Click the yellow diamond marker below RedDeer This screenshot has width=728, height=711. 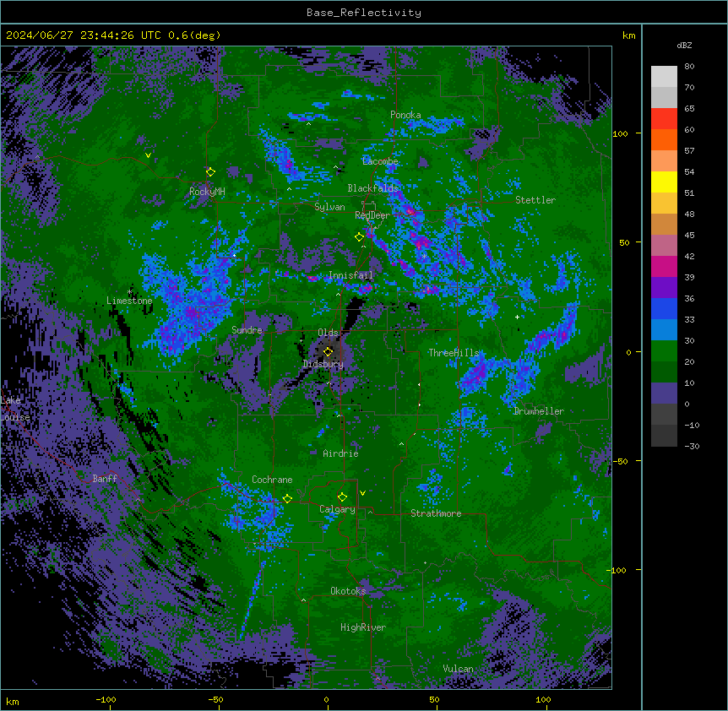(x=360, y=237)
